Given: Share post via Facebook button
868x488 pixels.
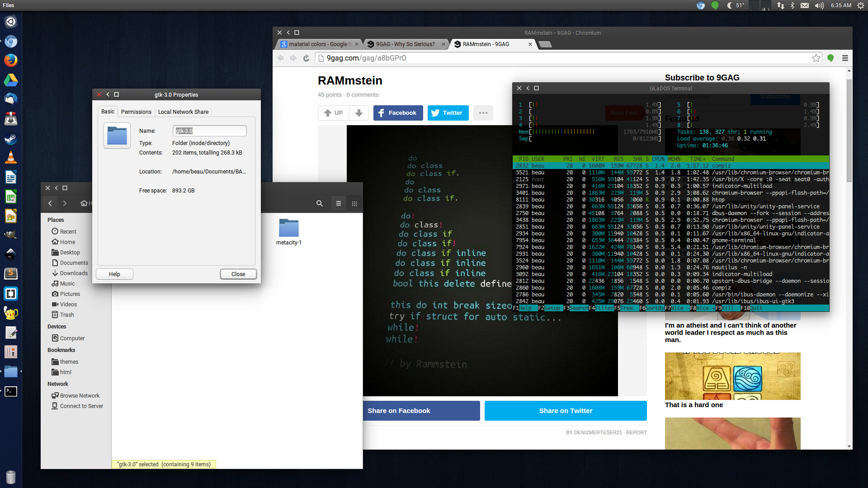Looking at the screenshot, I should pos(398,113).
